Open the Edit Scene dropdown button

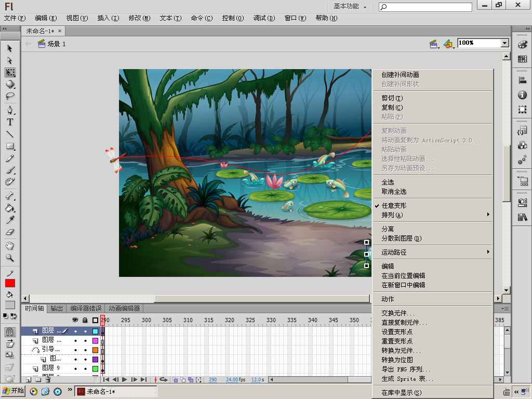(434, 44)
